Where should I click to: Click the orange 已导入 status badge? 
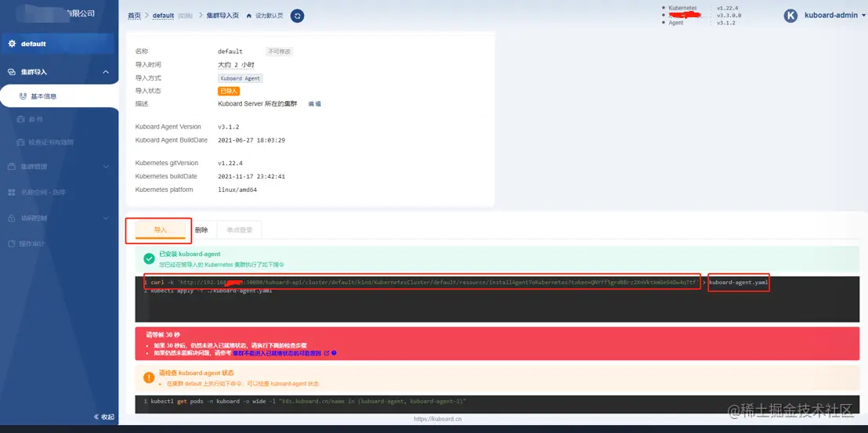[x=229, y=92]
